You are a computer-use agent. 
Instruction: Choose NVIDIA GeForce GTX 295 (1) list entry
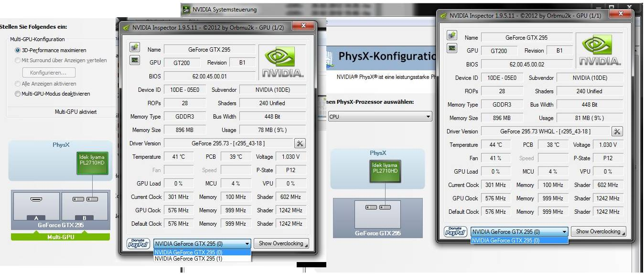202,259
